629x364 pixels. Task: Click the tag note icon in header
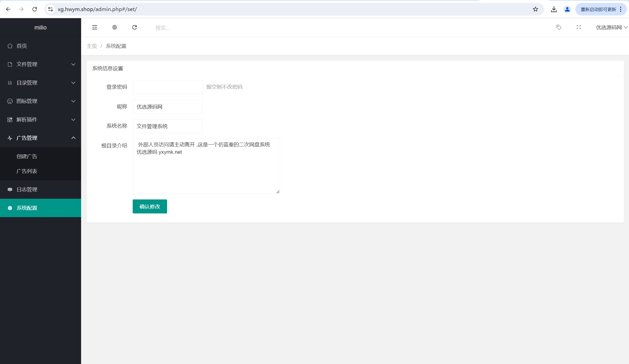[x=559, y=27]
